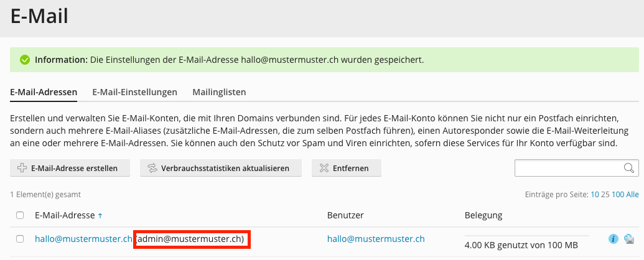The image size is (644, 260).
Task: Open the Mailinglisten tab
Action: (219, 92)
